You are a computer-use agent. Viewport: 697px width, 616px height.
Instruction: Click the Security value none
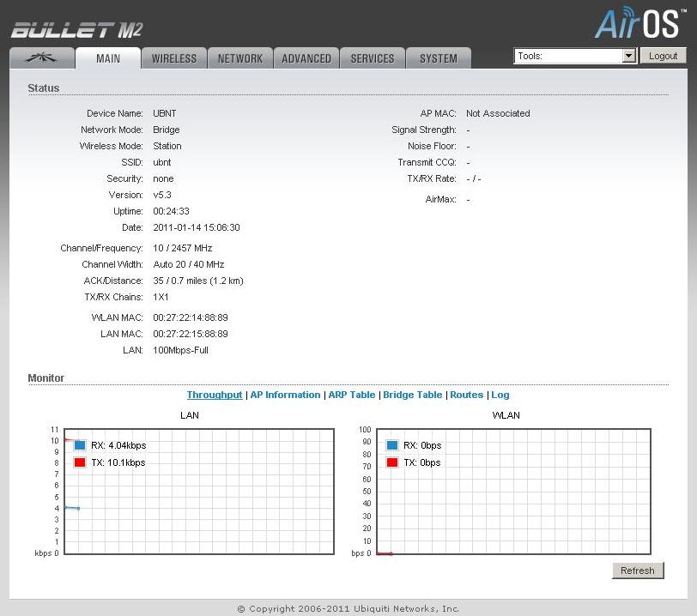point(163,178)
